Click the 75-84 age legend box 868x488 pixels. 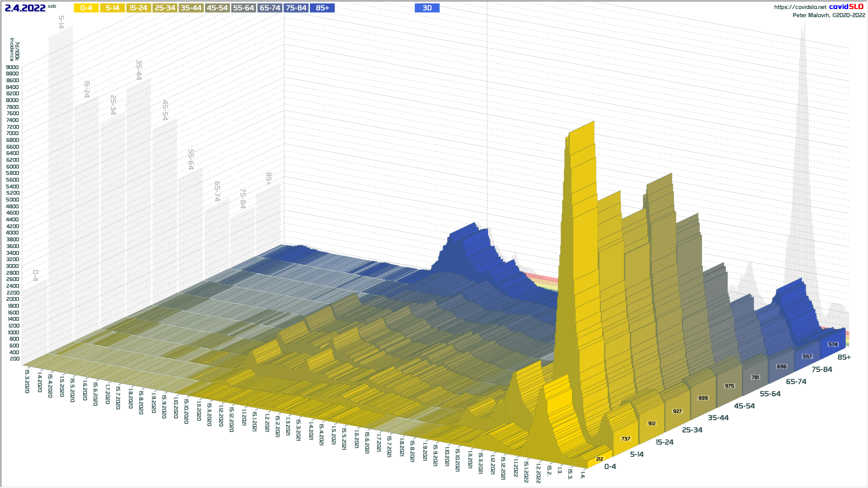pos(296,8)
